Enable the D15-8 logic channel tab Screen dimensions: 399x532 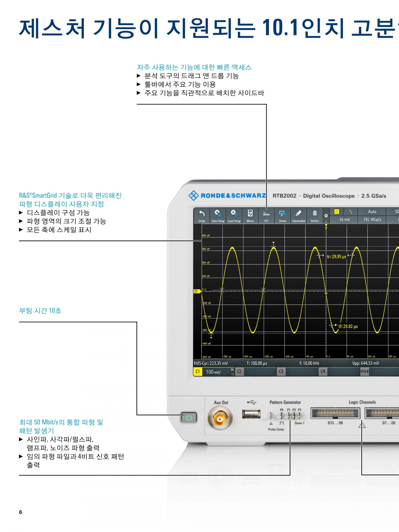(x=364, y=372)
